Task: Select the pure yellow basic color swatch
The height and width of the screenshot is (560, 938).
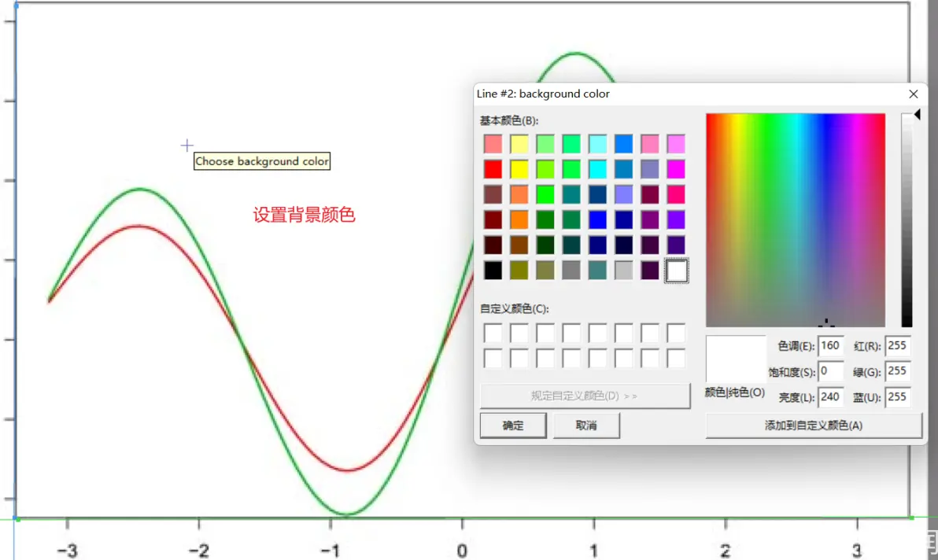Action: pyautogui.click(x=519, y=169)
